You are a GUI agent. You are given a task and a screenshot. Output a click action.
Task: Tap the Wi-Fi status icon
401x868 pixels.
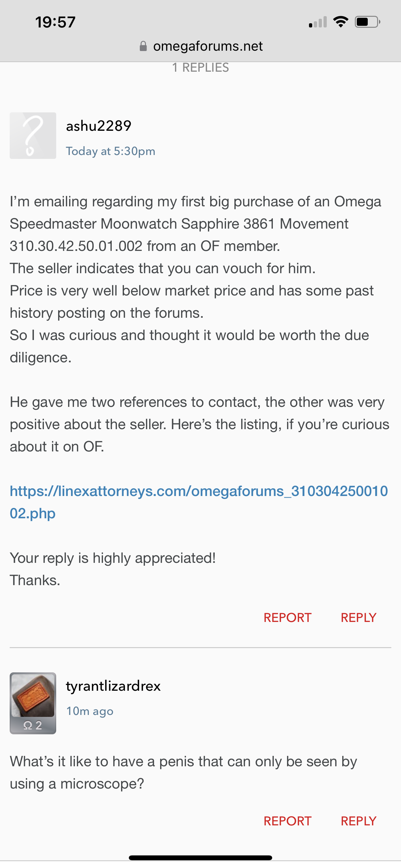[340, 22]
